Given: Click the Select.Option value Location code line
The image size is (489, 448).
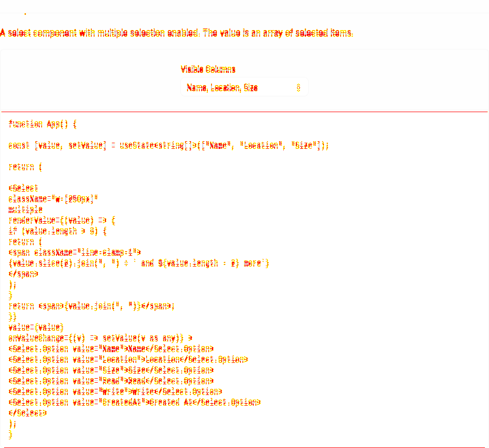Looking at the screenshot, I should 128,360.
